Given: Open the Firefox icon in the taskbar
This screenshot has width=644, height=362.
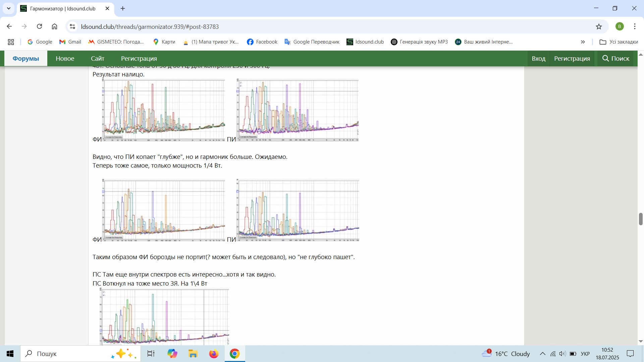Looking at the screenshot, I should (214, 354).
